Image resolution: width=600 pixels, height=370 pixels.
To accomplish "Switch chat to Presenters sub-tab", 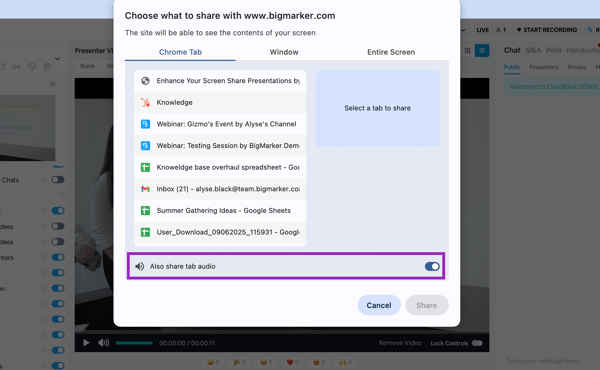I will tap(544, 67).
